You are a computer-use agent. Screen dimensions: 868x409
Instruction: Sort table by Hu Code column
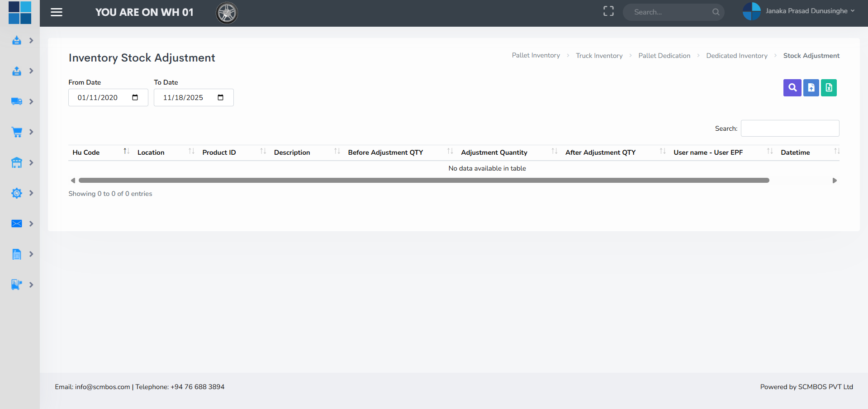point(86,152)
